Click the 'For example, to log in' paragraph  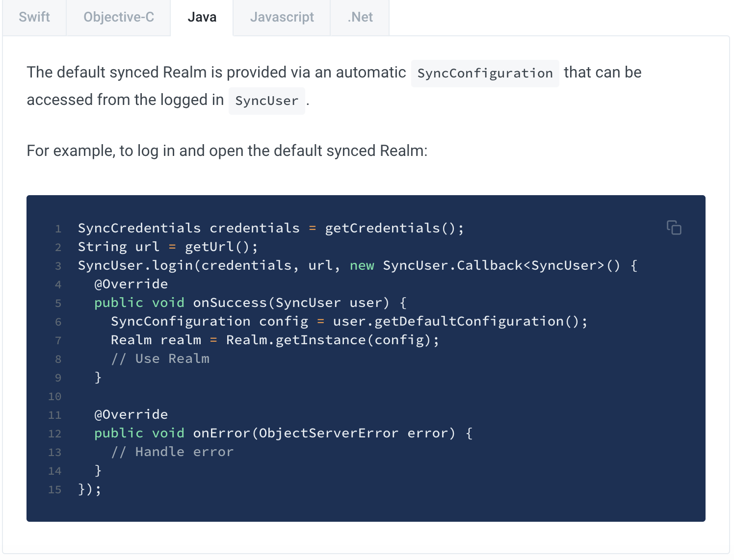227,151
